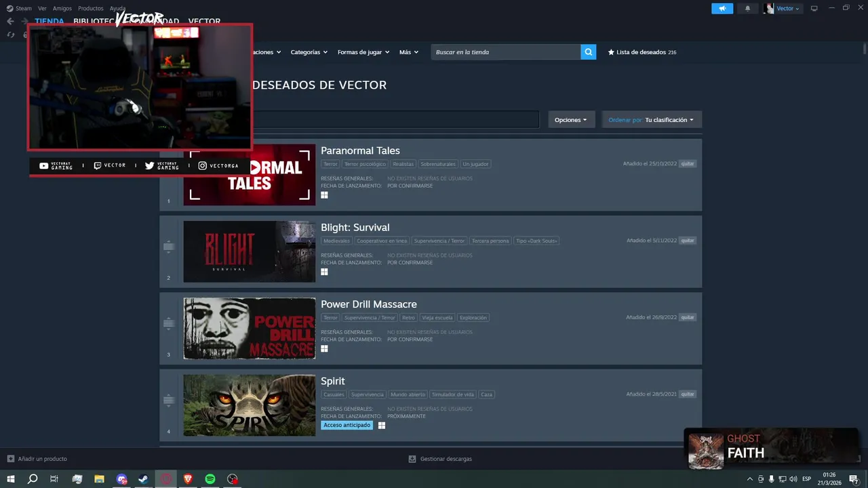868x488 pixels.
Task: Remove Spirit with quitar
Action: pyautogui.click(x=688, y=394)
